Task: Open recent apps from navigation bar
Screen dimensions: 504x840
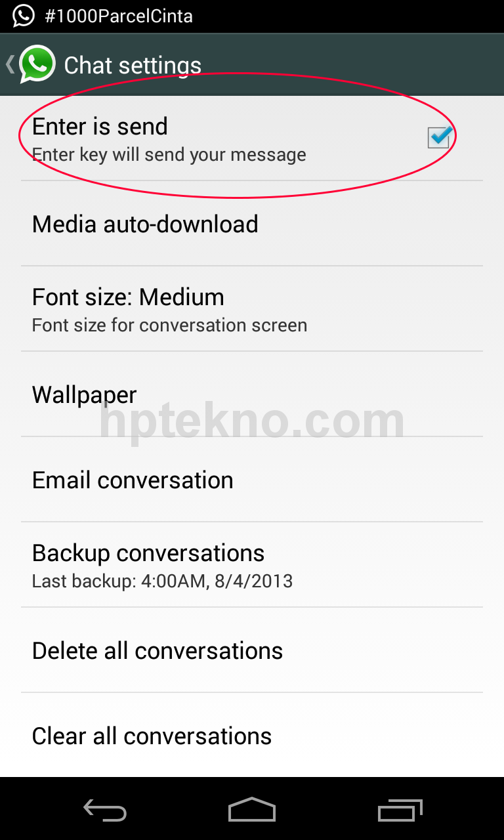Action: 400,810
